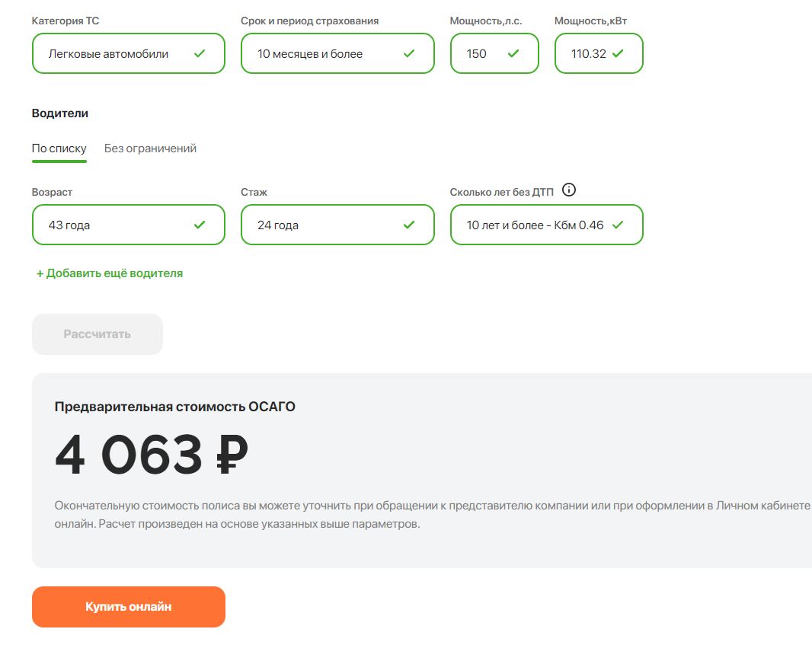Click the info icon near Сколько лет без ДТП
812x645 pixels.
[x=568, y=190]
